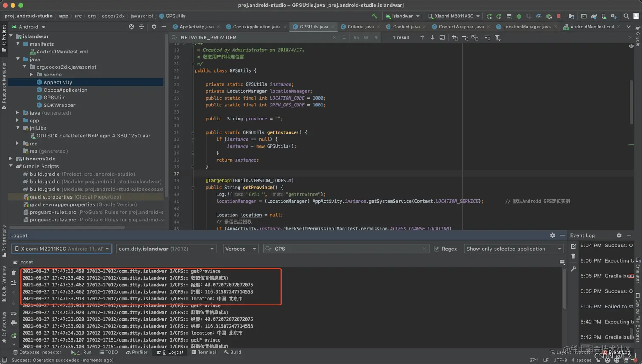The width and height of the screenshot is (642, 364).
Task: Expand the libcocos2dx module
Action: 11,158
